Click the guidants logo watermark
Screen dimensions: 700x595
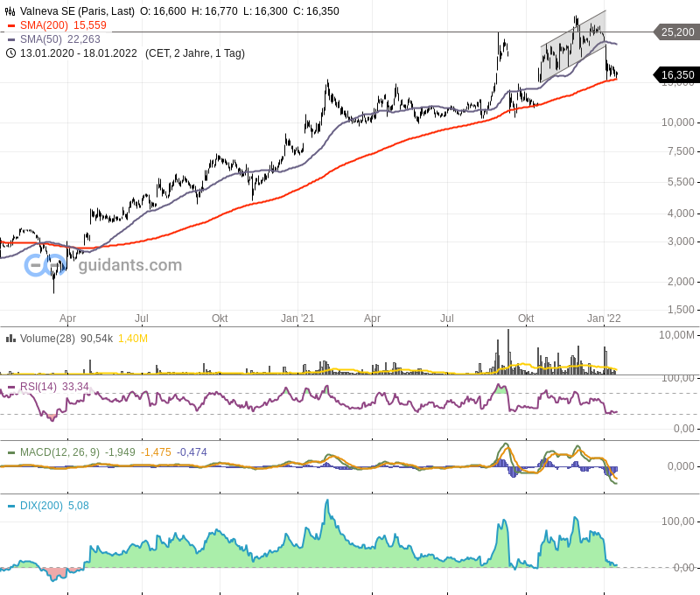[103, 265]
